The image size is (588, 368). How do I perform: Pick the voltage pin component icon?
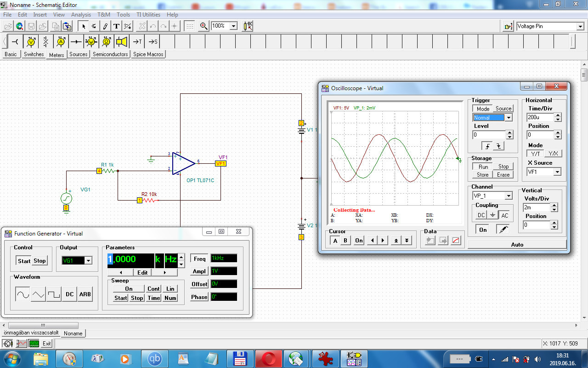click(16, 41)
